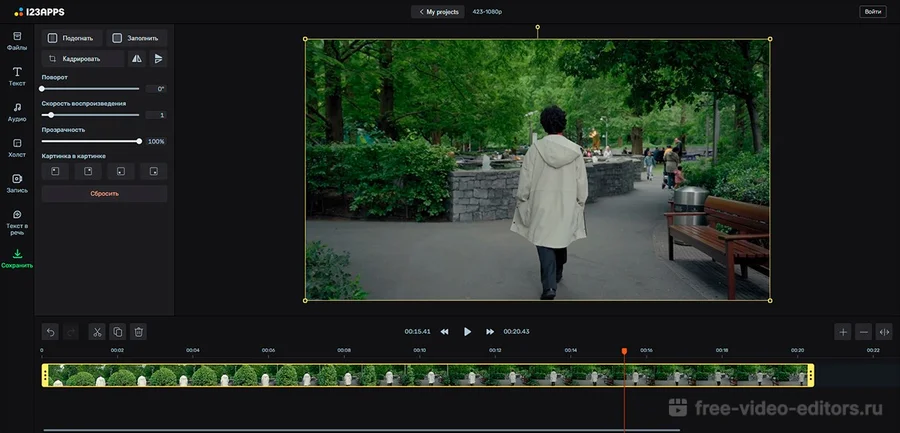Set picture-in-picture to bottom-left corner

121,171
